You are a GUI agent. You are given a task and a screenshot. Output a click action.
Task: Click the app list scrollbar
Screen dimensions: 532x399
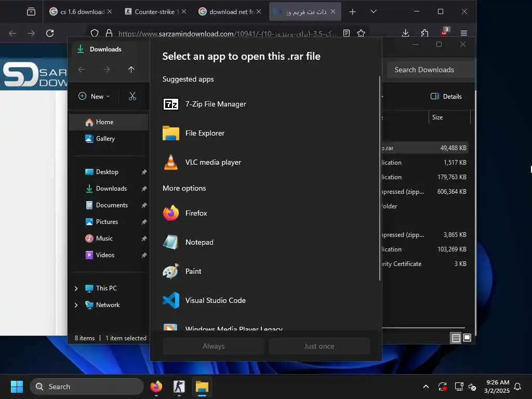pos(380,179)
